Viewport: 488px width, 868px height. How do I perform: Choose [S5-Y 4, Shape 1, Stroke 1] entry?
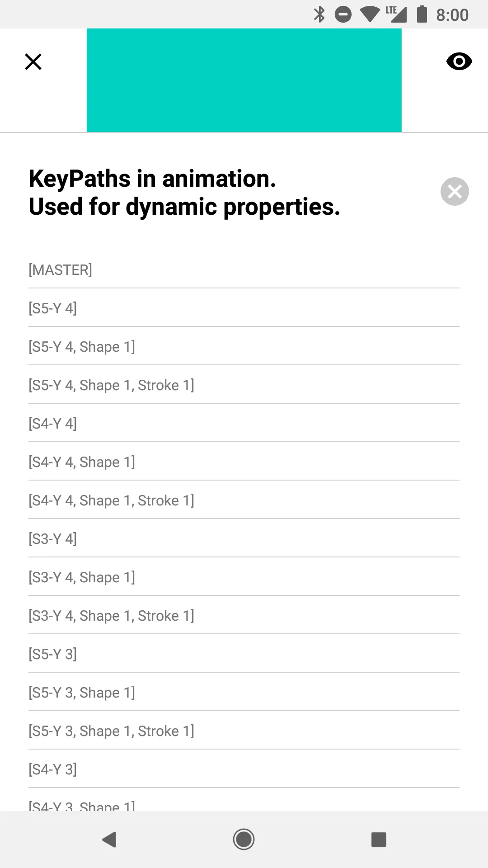pos(244,385)
